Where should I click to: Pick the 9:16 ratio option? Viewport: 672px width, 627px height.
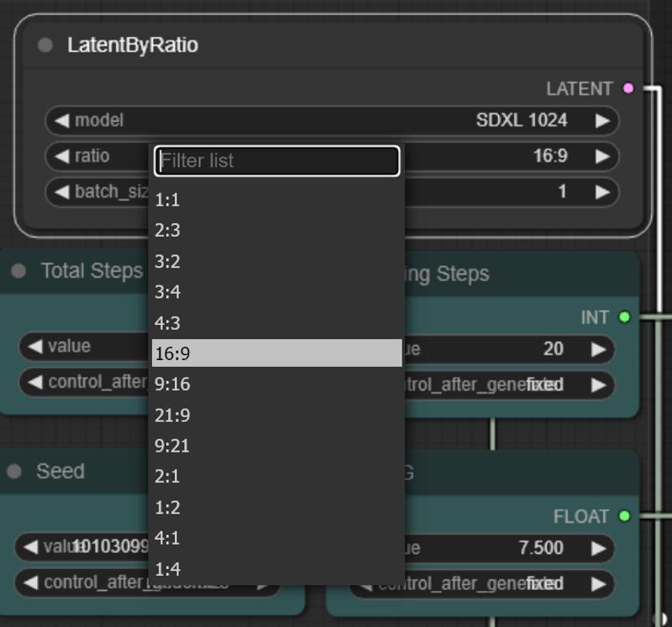pos(277,384)
